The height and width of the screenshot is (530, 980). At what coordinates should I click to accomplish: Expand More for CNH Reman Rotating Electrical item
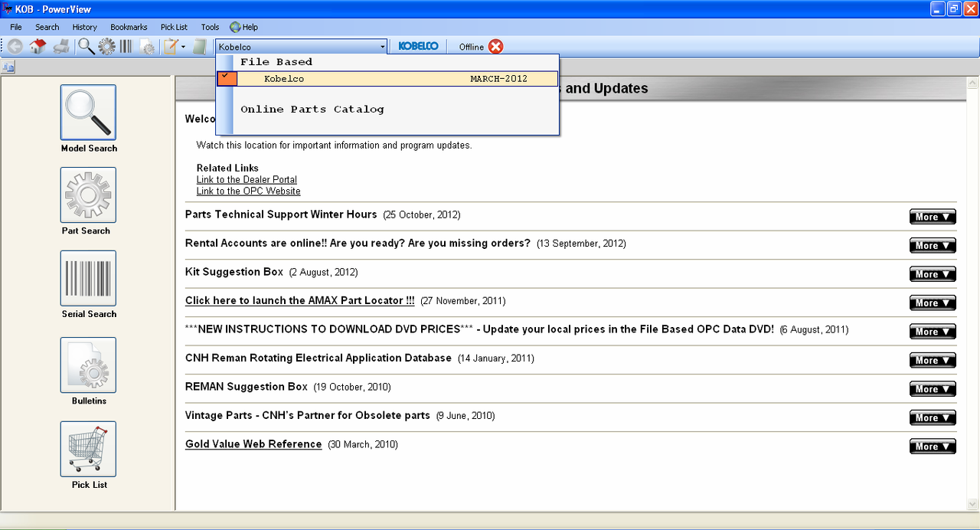click(x=933, y=361)
